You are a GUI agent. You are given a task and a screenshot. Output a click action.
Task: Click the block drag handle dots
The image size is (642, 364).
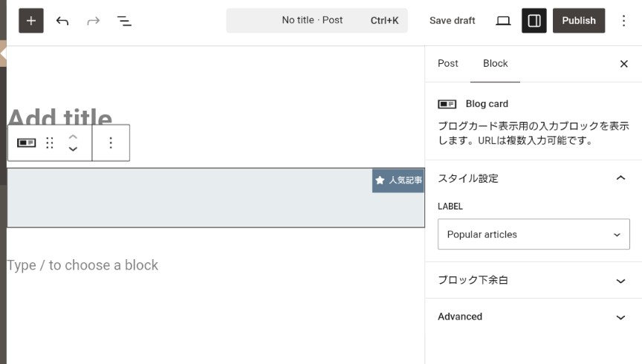pos(50,143)
